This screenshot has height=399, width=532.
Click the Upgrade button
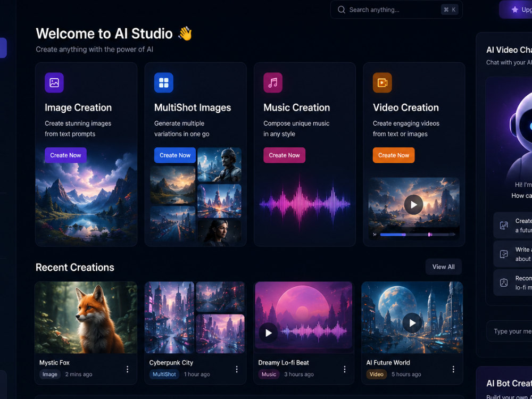[516, 10]
